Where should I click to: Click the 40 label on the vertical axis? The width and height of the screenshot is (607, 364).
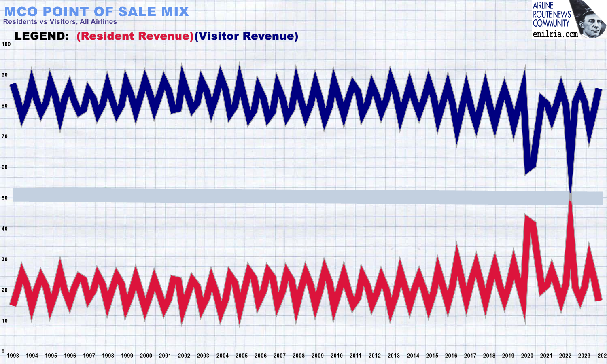5,229
